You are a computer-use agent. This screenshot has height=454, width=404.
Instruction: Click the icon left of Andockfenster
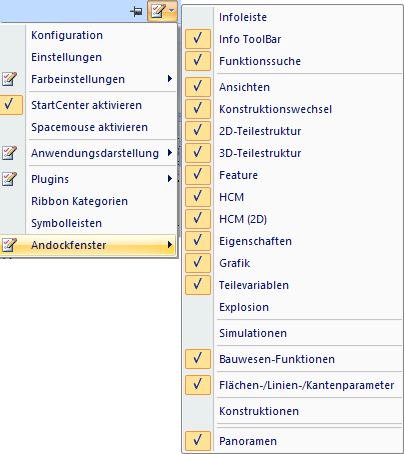tap(9, 245)
